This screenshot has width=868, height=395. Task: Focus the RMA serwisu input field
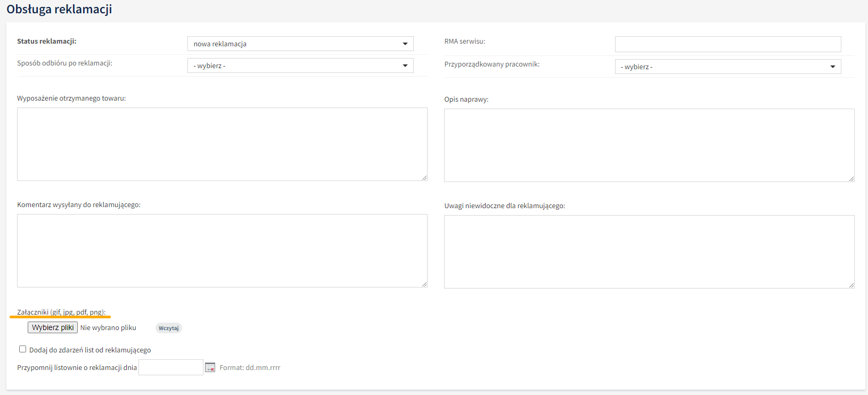pos(727,44)
